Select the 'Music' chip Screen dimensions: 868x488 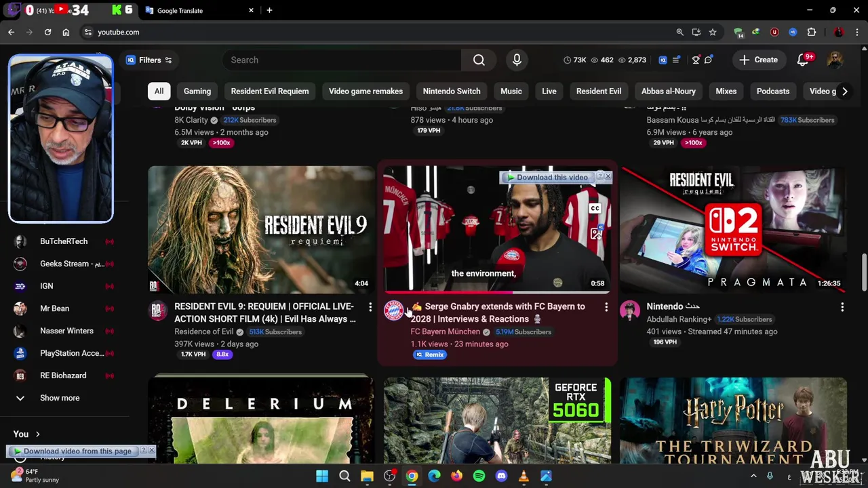pos(511,91)
